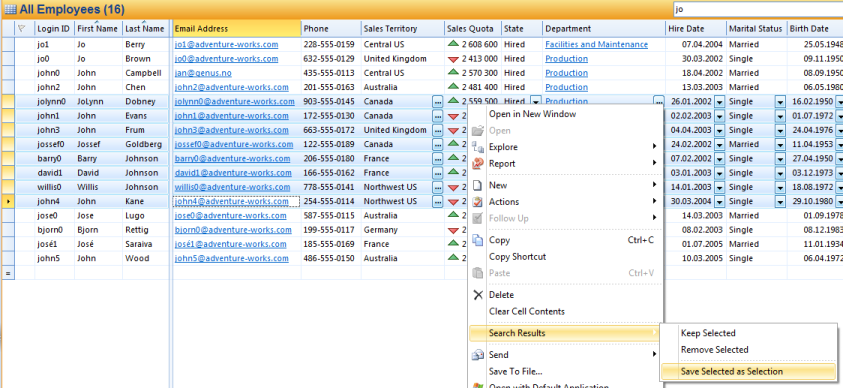This screenshot has height=388, width=843.
Task: Click the filter funnel icon in header
Action: coord(22,28)
